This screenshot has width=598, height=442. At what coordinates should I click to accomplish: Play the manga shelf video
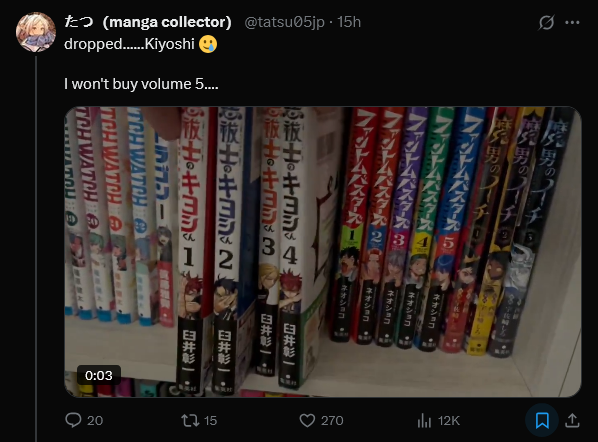(x=323, y=252)
